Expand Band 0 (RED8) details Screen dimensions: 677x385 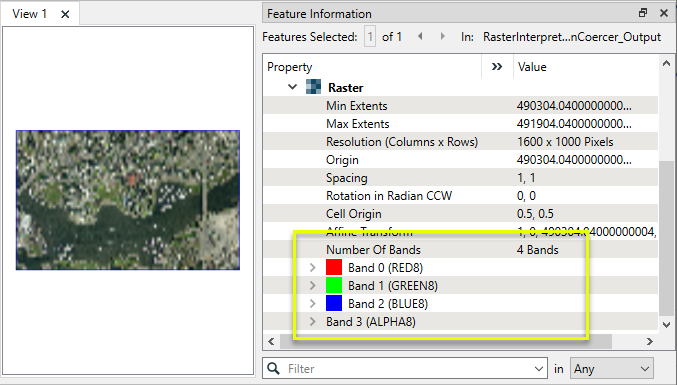(313, 268)
